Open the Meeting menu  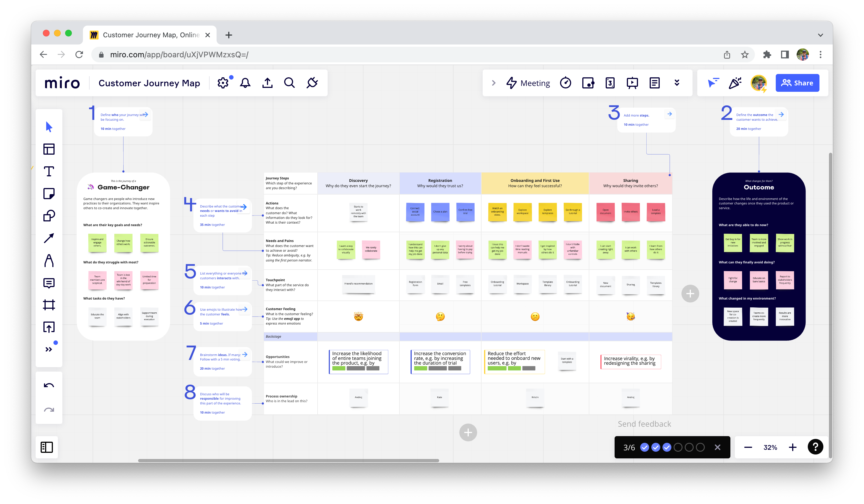click(528, 83)
